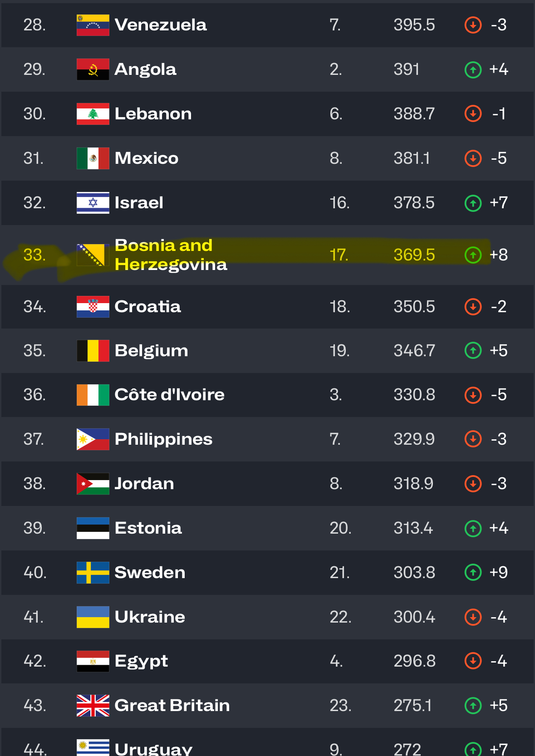Click Sweden's green up arrow indicator
535x756 pixels.
(x=473, y=573)
